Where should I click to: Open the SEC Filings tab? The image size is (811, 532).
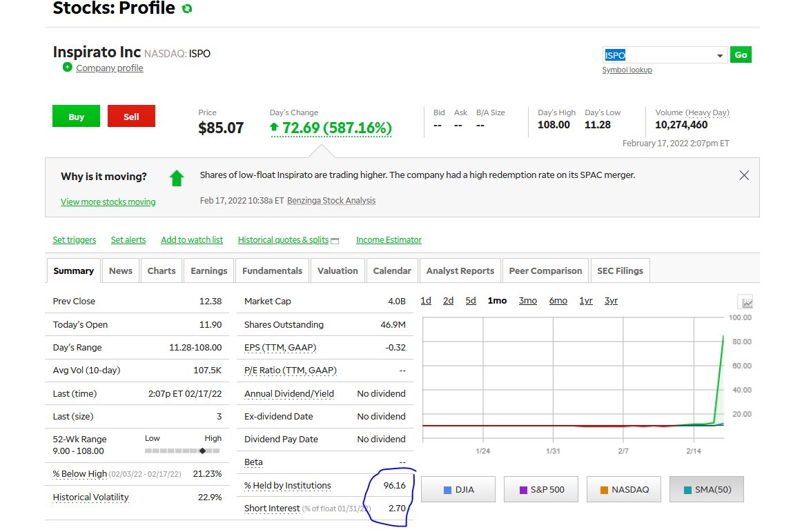point(620,271)
